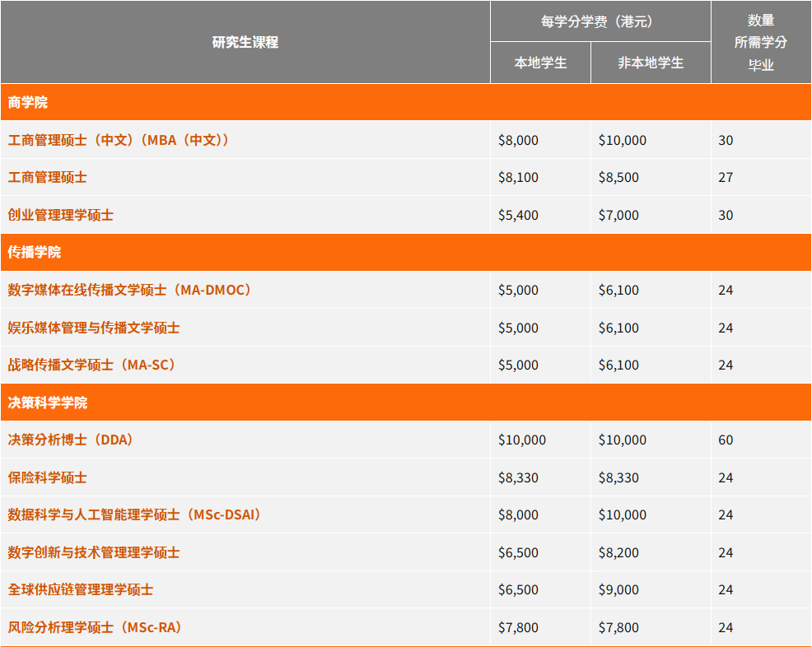812x647 pixels.
Task: Open the 娱乐媒体管理与传播文学硕士 link
Action: (94, 328)
